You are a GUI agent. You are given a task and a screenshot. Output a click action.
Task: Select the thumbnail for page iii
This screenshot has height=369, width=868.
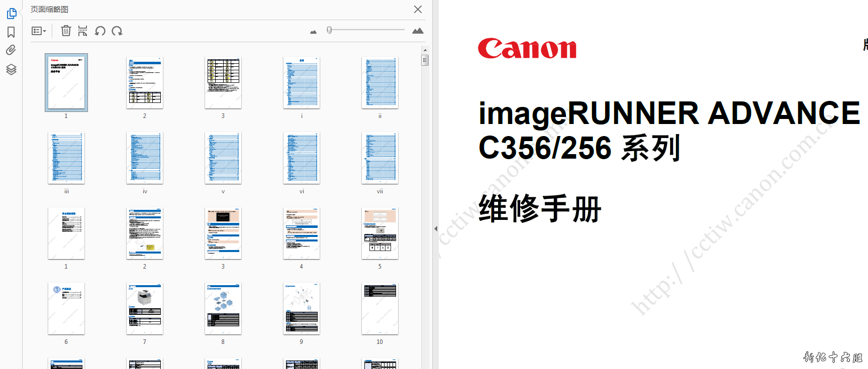(66, 158)
